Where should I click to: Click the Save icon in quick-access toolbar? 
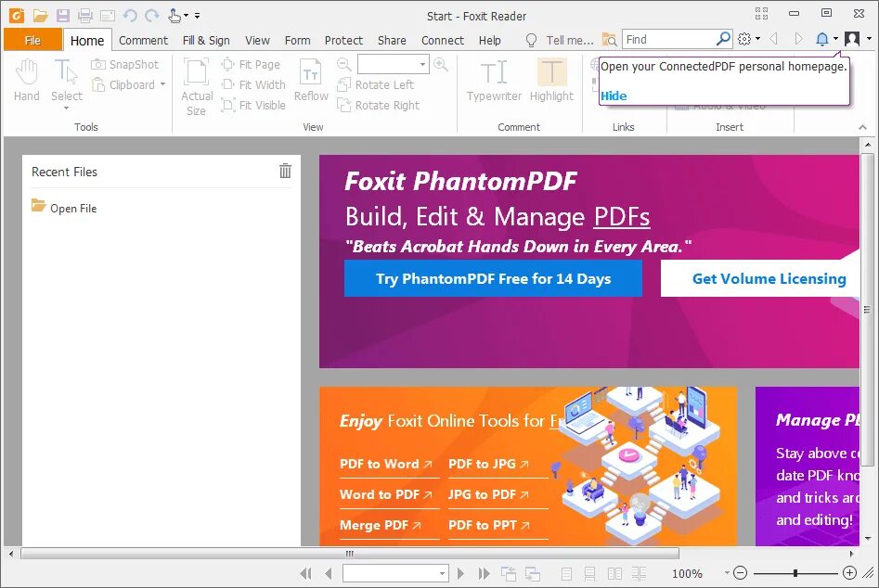(63, 15)
